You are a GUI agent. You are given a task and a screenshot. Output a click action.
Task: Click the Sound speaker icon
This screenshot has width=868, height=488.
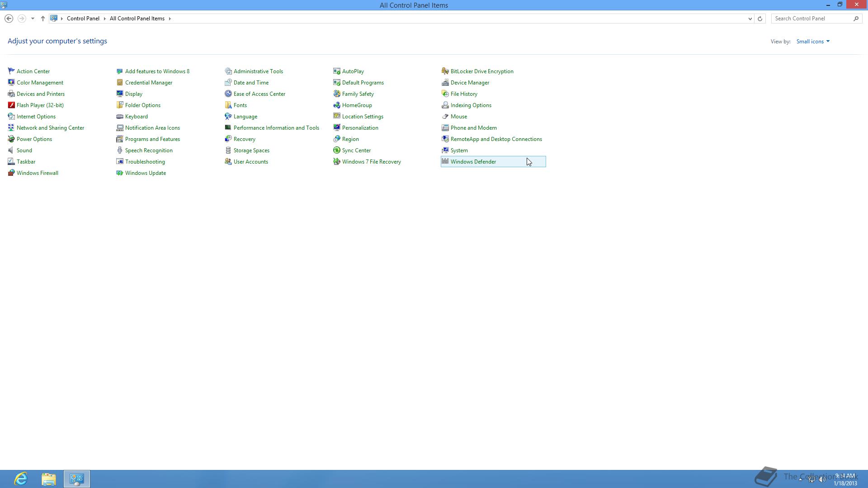click(x=11, y=150)
